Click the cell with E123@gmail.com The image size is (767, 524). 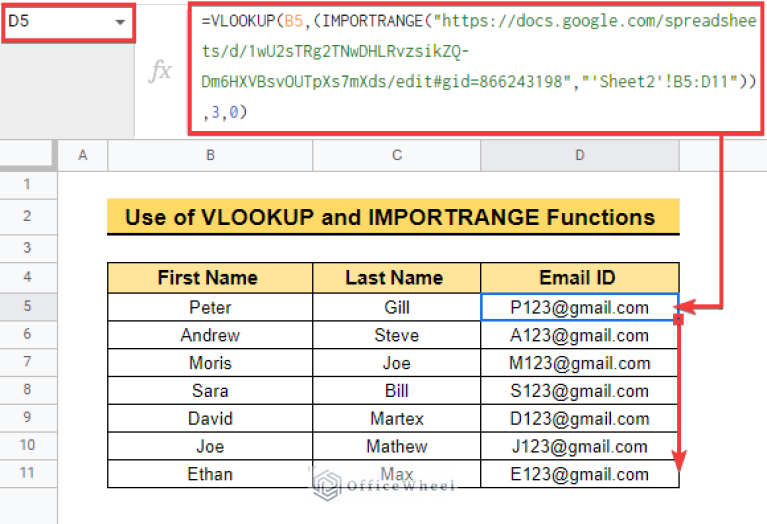[579, 474]
